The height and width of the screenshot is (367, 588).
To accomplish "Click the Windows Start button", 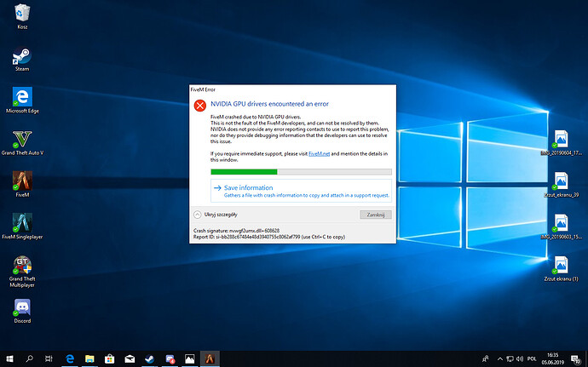I will (10, 358).
